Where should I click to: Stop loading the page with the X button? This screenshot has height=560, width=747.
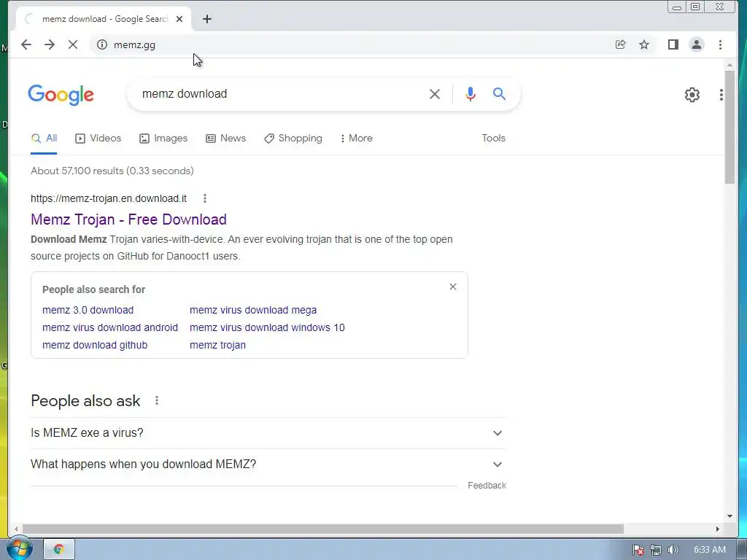[x=73, y=44]
